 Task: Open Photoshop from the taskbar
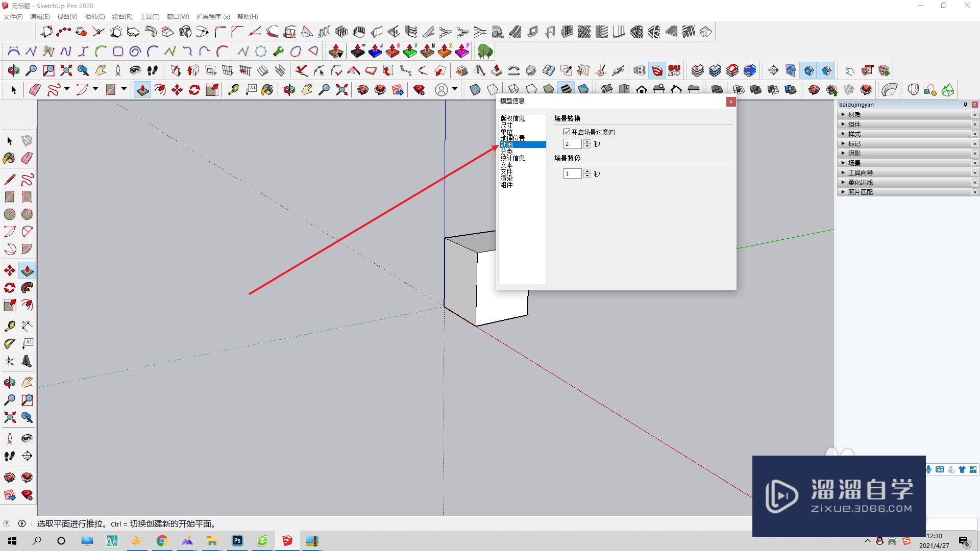237,541
